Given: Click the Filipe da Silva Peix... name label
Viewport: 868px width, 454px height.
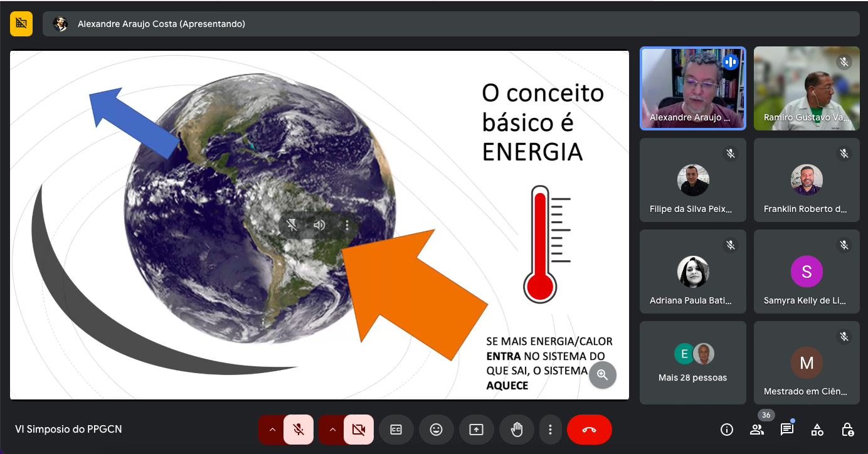Looking at the screenshot, I should coord(691,209).
